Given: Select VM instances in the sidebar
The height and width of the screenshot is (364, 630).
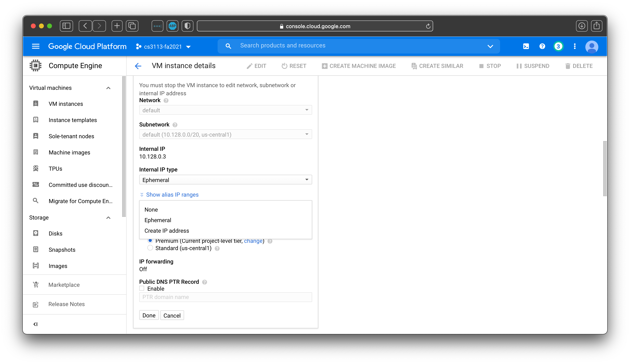Looking at the screenshot, I should (66, 104).
